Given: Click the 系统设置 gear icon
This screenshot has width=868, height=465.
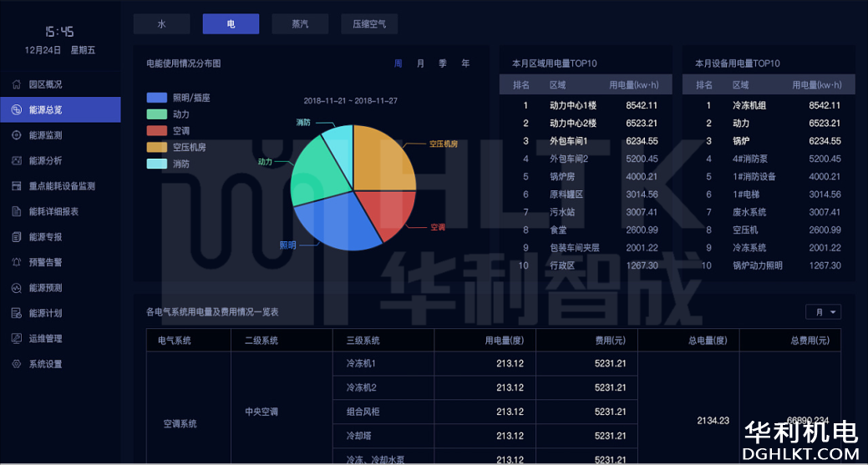Looking at the screenshot, I should [17, 364].
